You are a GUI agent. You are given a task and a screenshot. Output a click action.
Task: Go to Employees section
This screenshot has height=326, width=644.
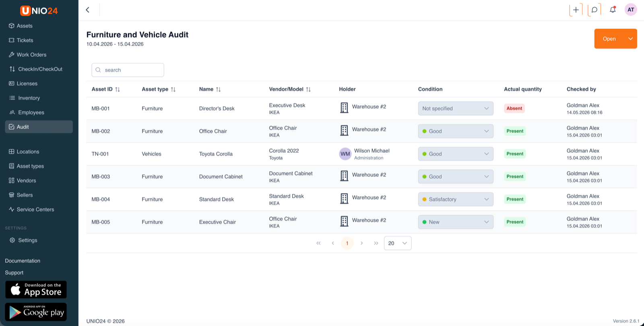(x=39, y=112)
